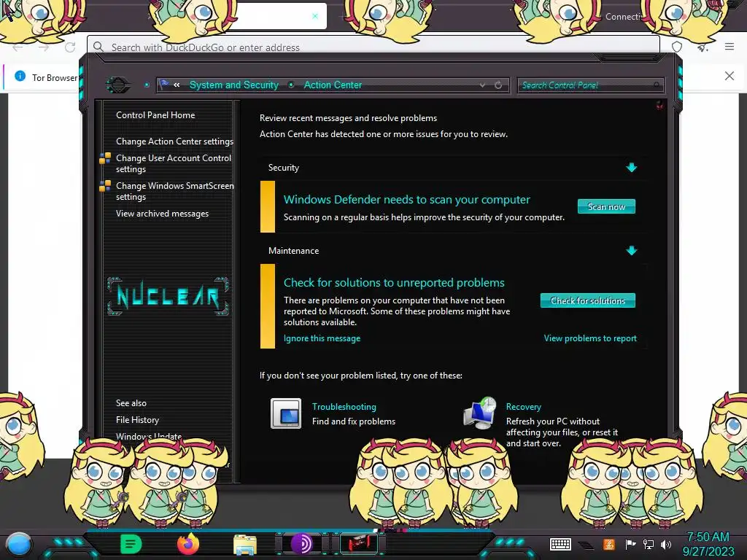The image size is (747, 560).
Task: Go to Control Panel Home
Action: coord(155,114)
